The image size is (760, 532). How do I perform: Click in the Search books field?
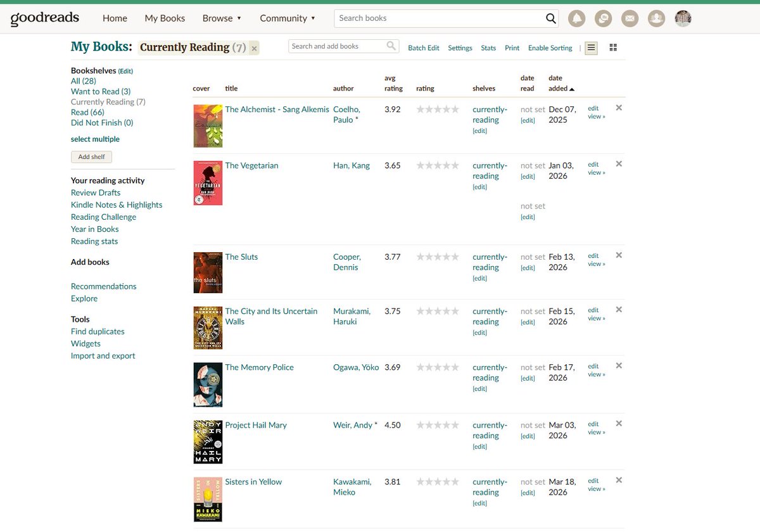(440, 18)
